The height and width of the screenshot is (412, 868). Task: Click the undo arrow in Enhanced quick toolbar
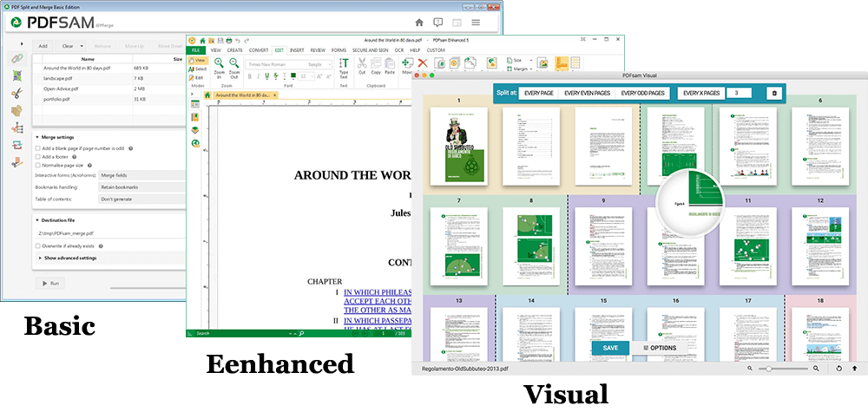238,41
